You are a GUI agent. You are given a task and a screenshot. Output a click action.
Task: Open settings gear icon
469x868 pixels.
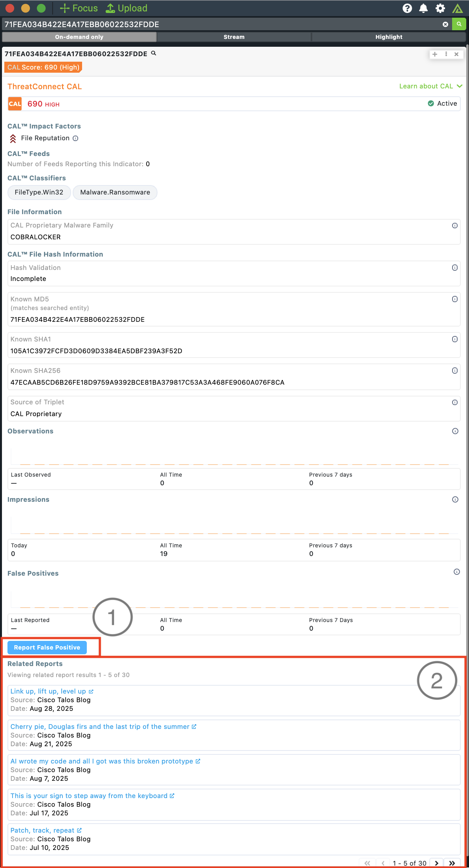(440, 8)
